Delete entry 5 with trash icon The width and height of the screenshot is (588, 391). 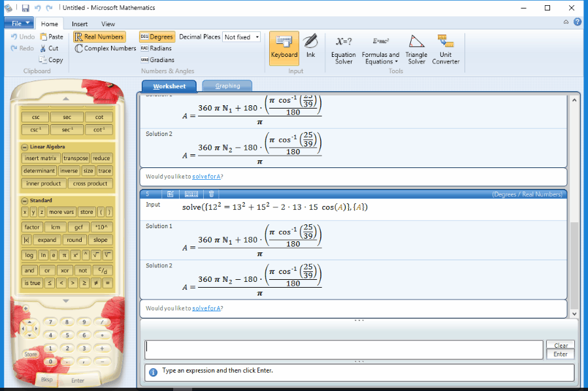pyautogui.click(x=211, y=194)
